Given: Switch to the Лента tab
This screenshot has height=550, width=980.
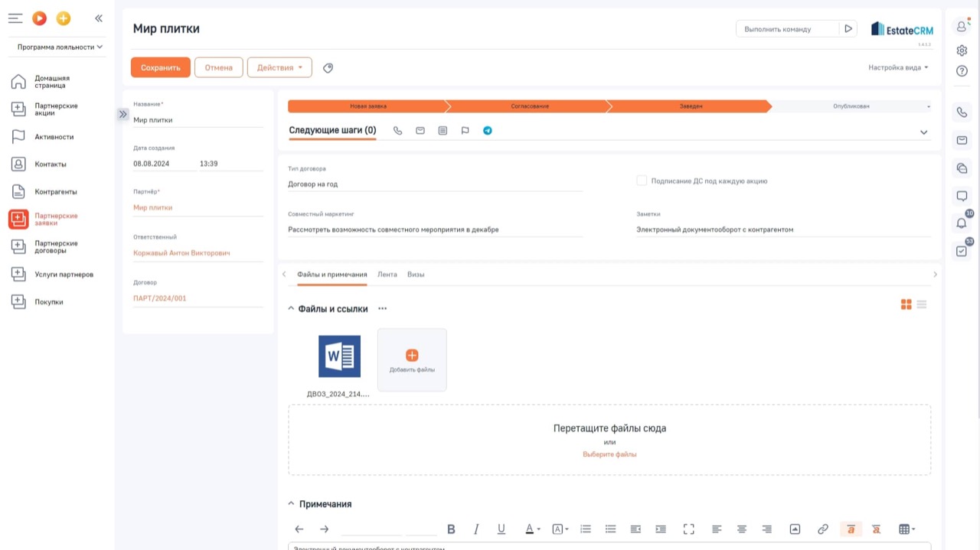Looking at the screenshot, I should pyautogui.click(x=387, y=274).
